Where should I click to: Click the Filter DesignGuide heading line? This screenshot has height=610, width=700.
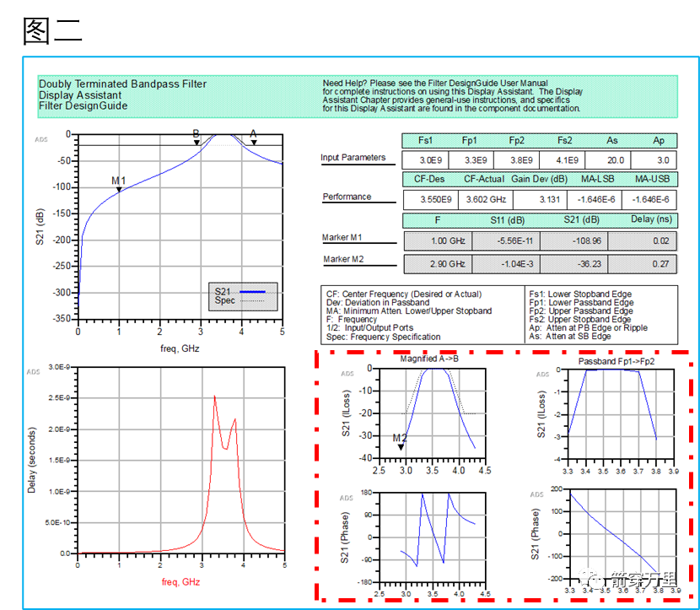(x=83, y=105)
